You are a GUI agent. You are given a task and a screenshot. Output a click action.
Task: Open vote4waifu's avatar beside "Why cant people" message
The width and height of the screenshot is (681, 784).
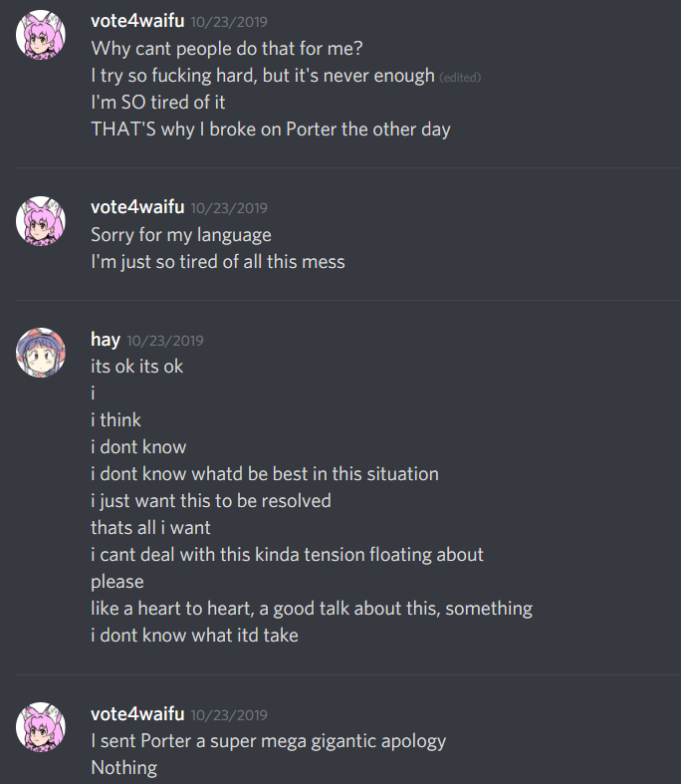coord(41,35)
